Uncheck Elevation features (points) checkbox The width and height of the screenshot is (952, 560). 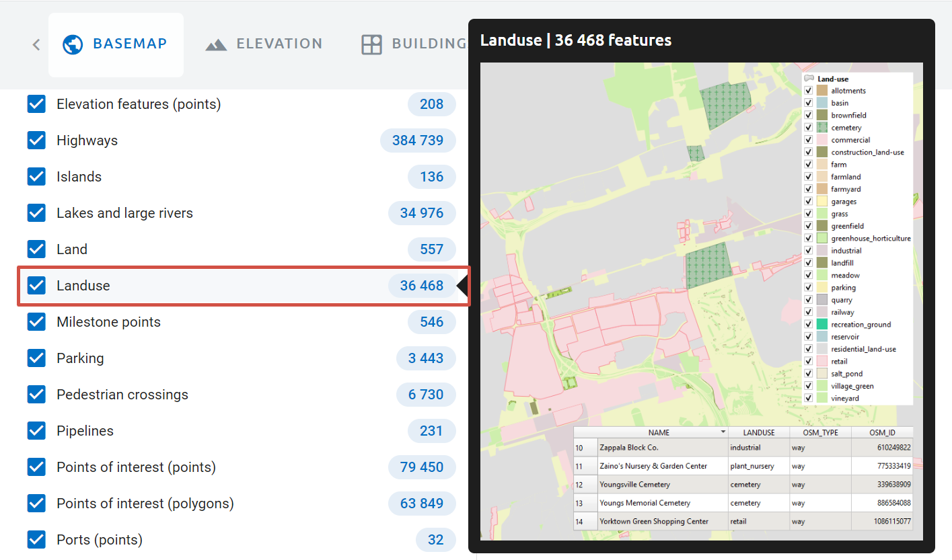pos(36,104)
